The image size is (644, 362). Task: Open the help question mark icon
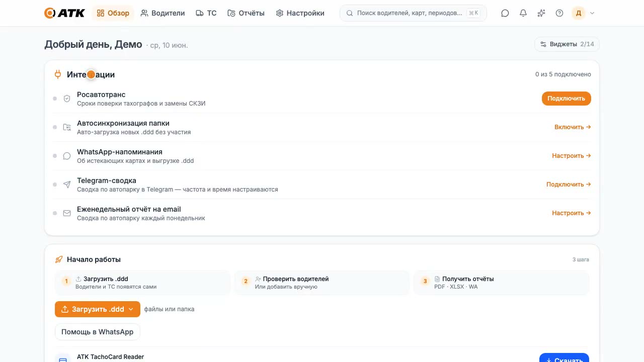pos(559,13)
